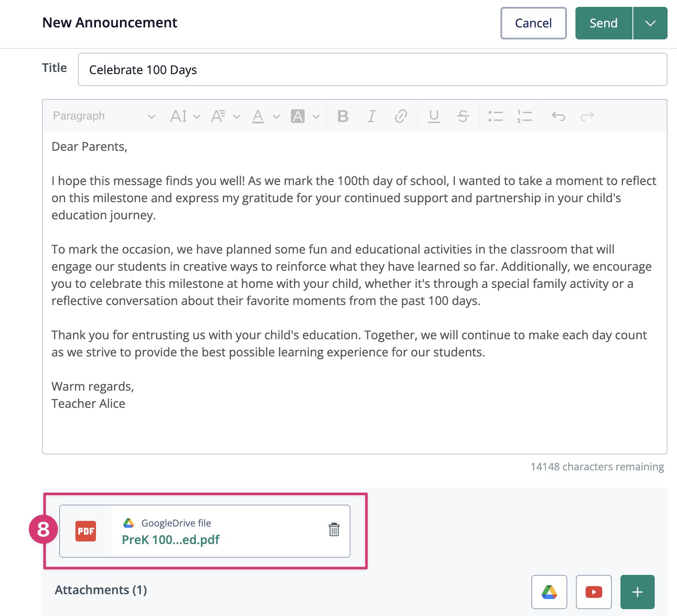Apply strikethrough to text
Viewport: 677px width, 616px height.
point(463,116)
